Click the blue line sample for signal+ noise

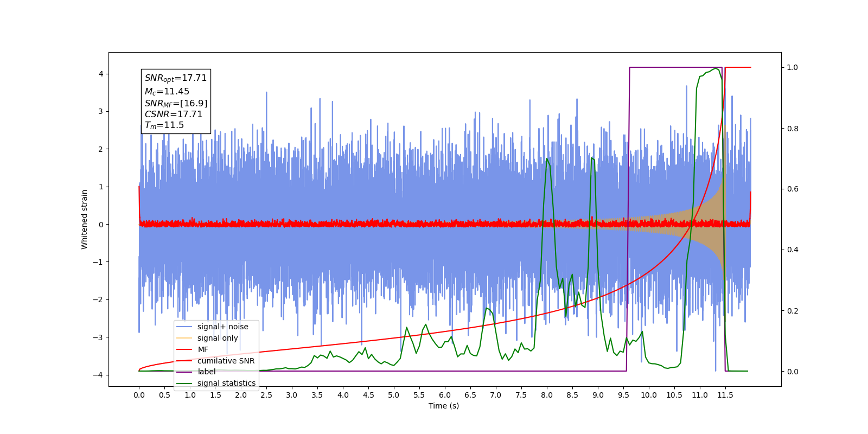(184, 327)
